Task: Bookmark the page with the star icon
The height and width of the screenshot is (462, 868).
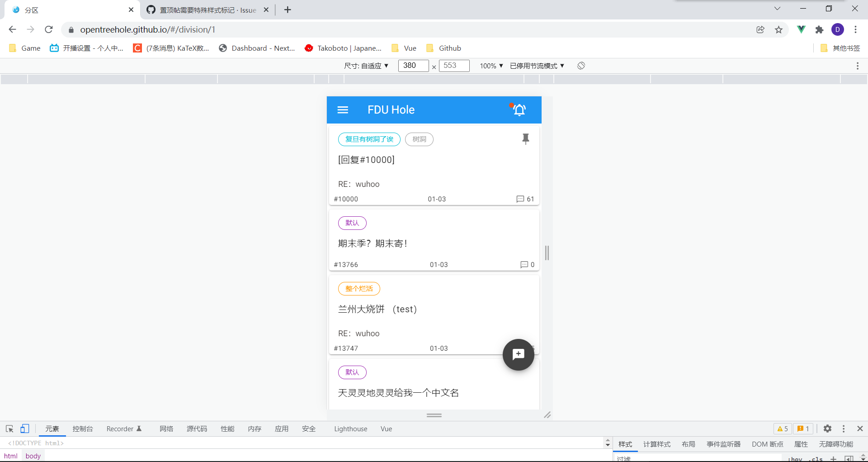Action: [778, 29]
